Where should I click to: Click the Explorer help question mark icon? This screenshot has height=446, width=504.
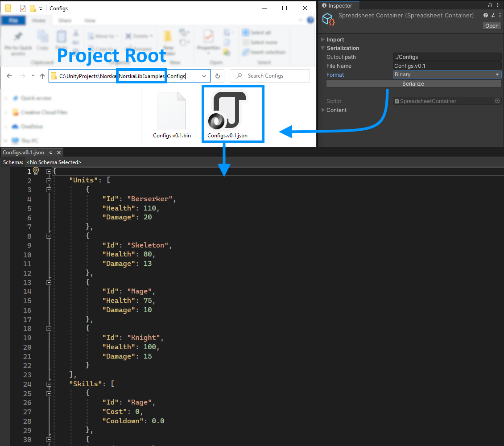[310, 20]
